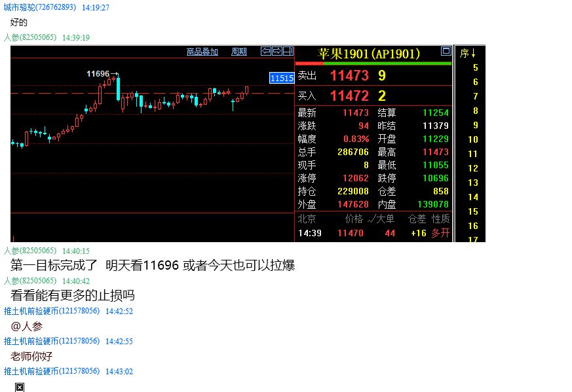Click the maximize panel icon beside 苹果1901
This screenshot has height=392, width=572.
446,51
